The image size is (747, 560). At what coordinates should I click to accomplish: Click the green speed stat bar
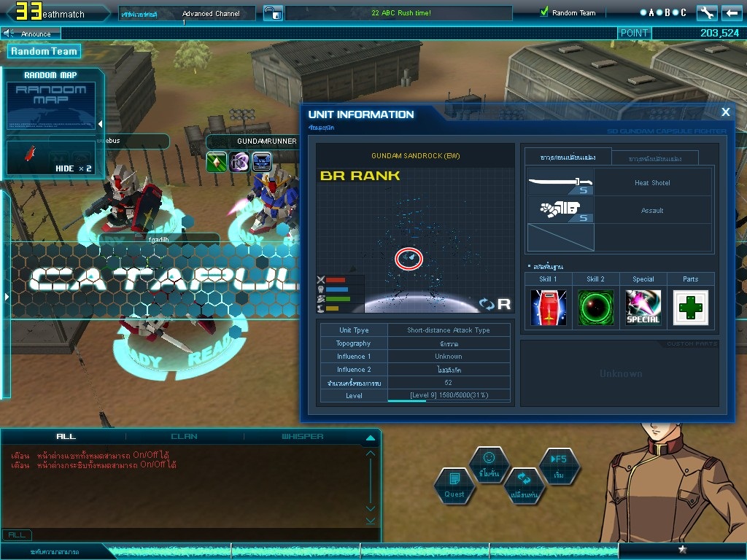[x=338, y=298]
